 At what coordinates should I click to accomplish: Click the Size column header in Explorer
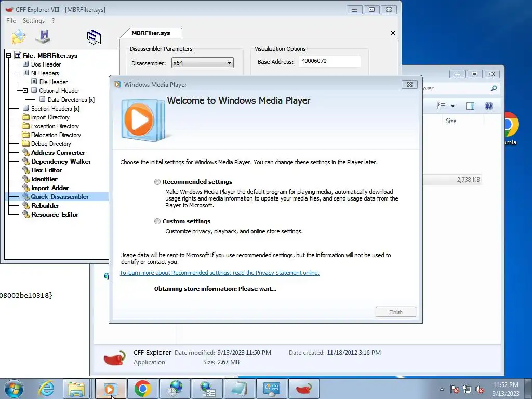tap(451, 121)
